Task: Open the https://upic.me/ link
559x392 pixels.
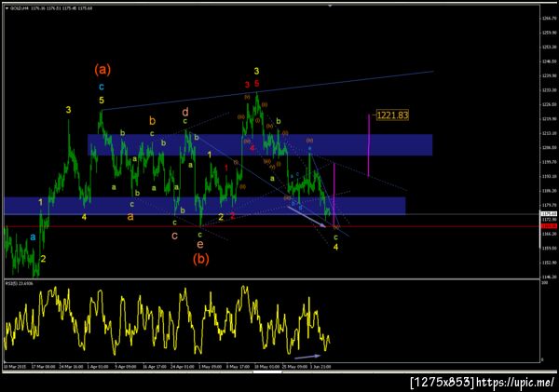Action: click(515, 383)
